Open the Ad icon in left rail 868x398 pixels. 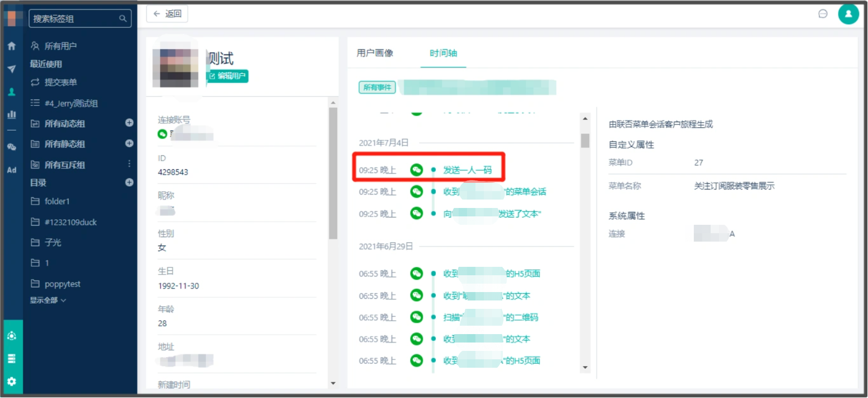11,170
